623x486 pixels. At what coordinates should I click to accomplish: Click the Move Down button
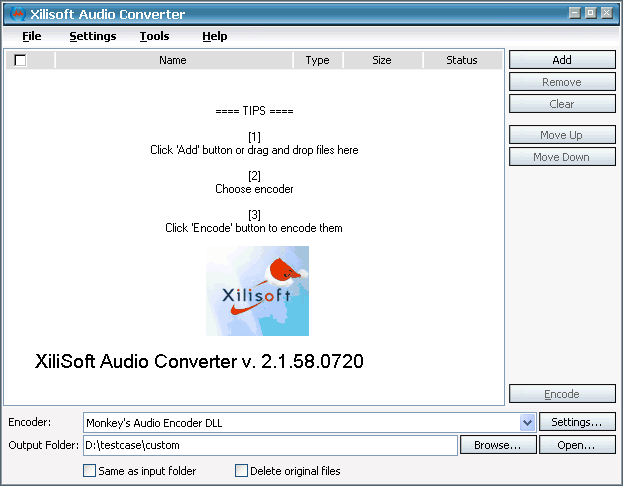tap(562, 157)
